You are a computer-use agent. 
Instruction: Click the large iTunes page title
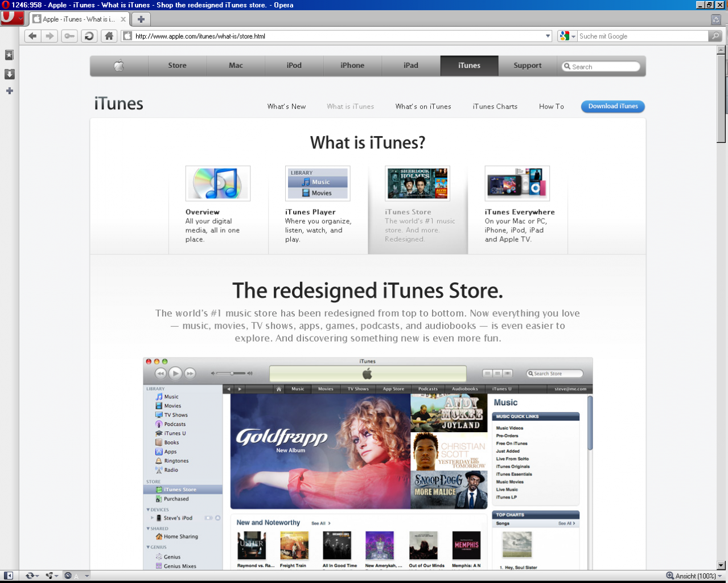[118, 104]
